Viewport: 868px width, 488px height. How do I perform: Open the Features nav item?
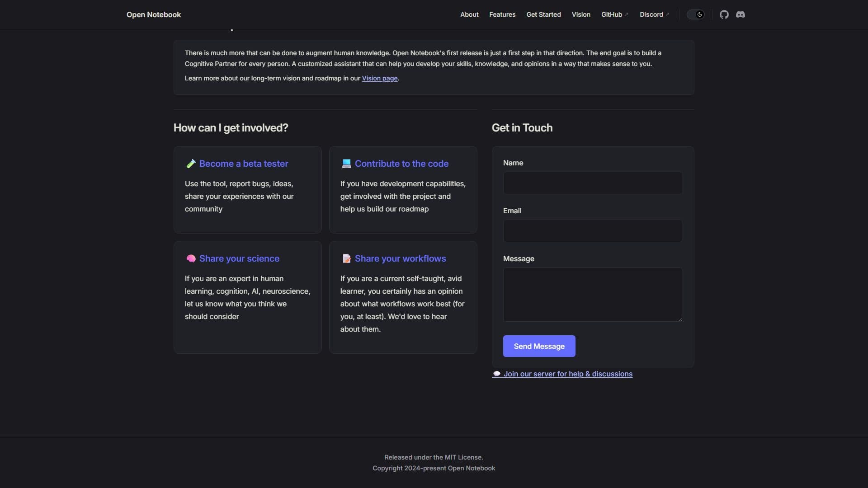tap(502, 14)
